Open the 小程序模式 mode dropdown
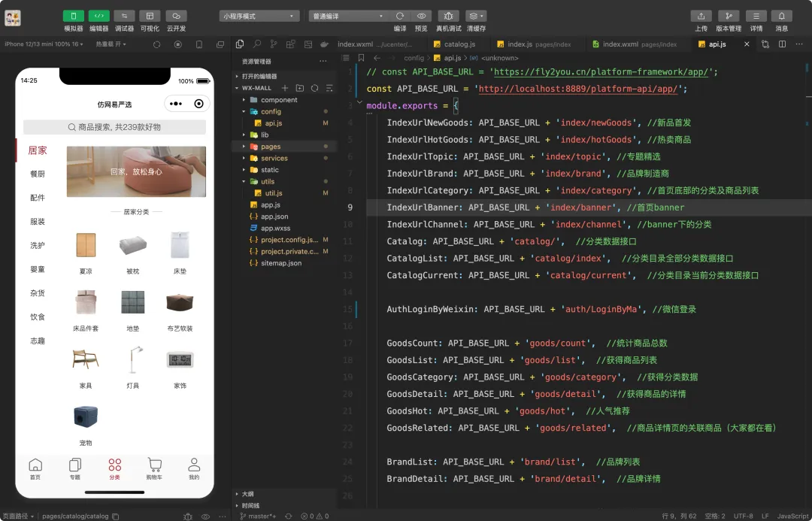This screenshot has width=812, height=521. pos(259,16)
